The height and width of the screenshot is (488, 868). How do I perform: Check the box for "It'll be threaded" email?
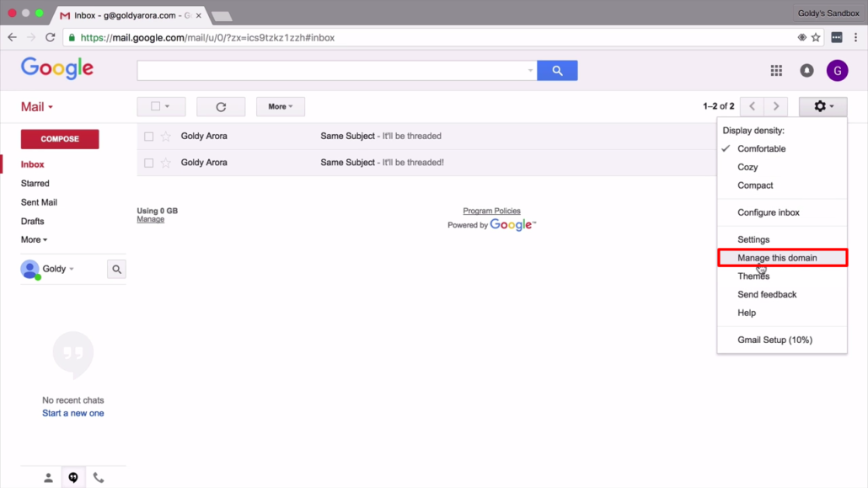coord(148,137)
